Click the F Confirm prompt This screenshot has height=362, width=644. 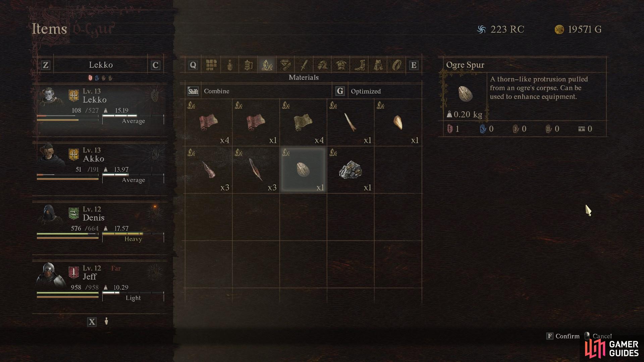coord(563,336)
